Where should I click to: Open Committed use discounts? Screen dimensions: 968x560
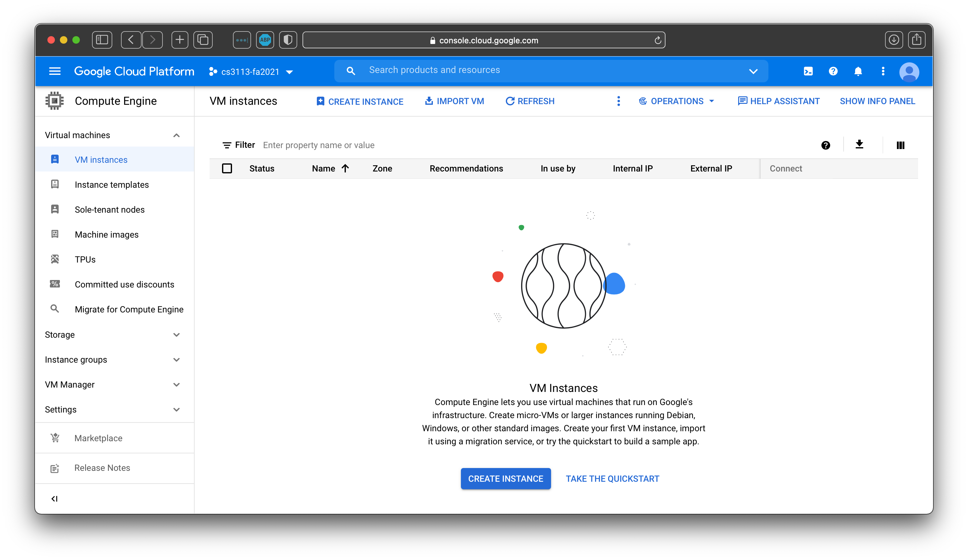click(114, 284)
